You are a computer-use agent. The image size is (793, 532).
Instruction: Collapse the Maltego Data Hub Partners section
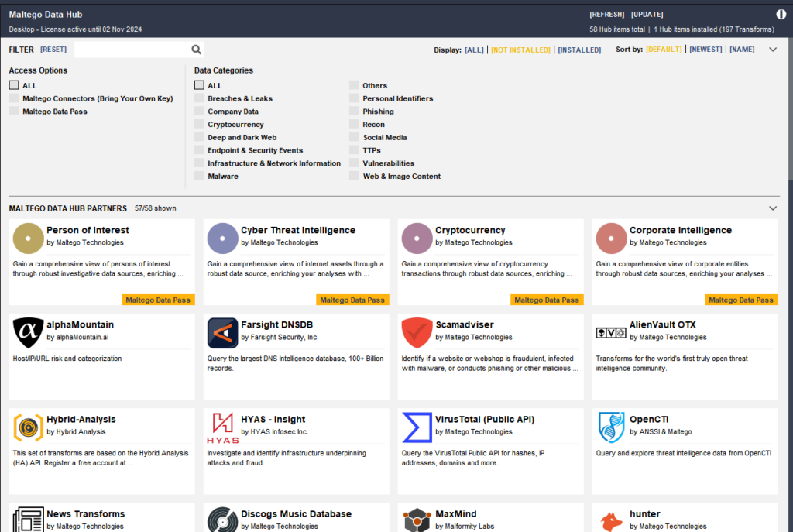click(x=773, y=208)
